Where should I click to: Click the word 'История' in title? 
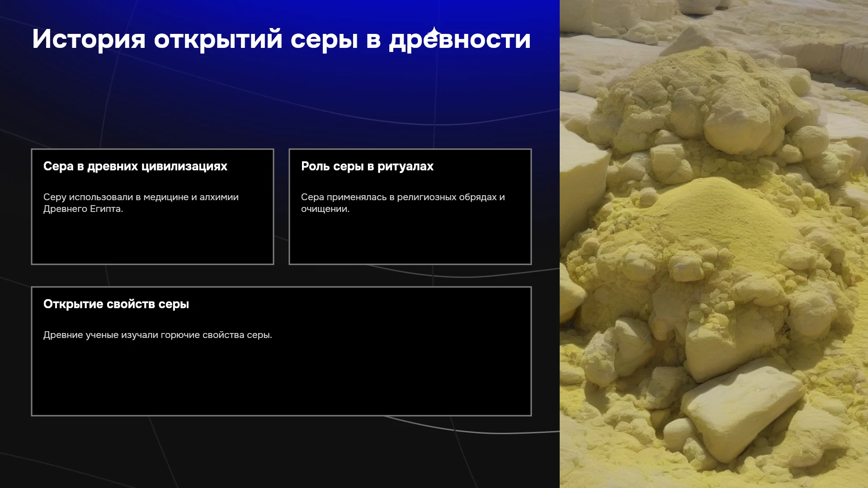pos(89,39)
